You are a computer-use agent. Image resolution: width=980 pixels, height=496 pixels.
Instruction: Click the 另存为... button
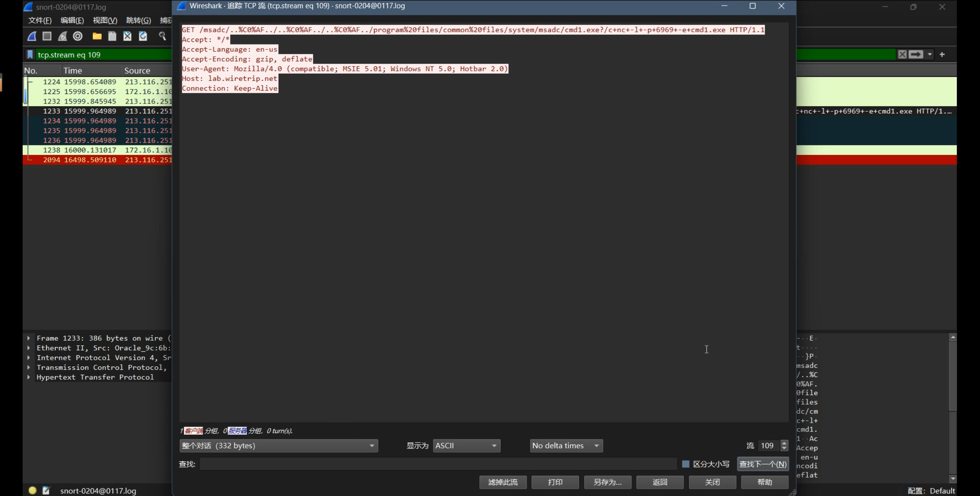[x=607, y=482]
